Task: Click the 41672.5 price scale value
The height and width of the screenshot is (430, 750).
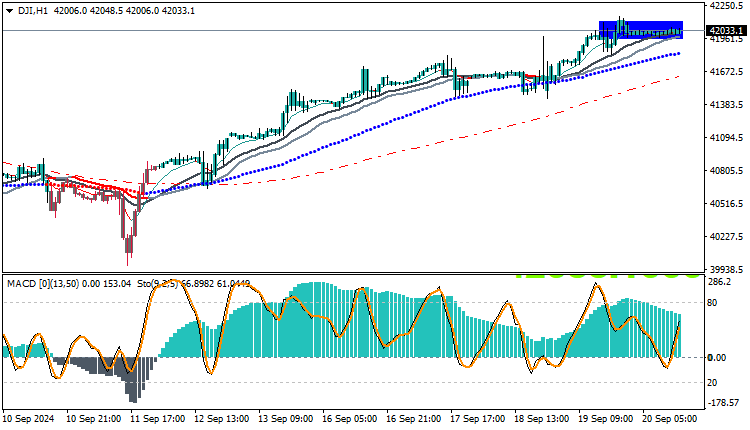Action: (726, 72)
